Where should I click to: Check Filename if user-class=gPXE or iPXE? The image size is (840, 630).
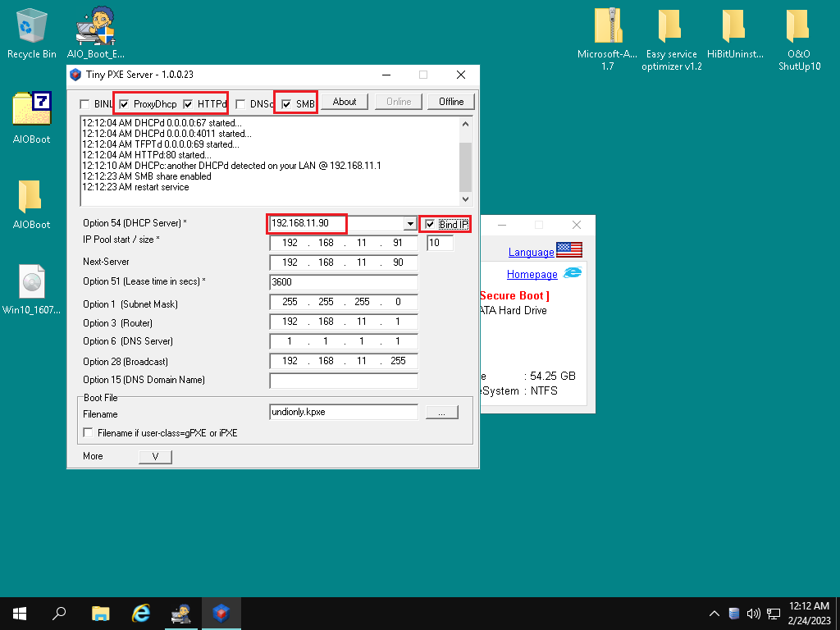[x=89, y=433]
